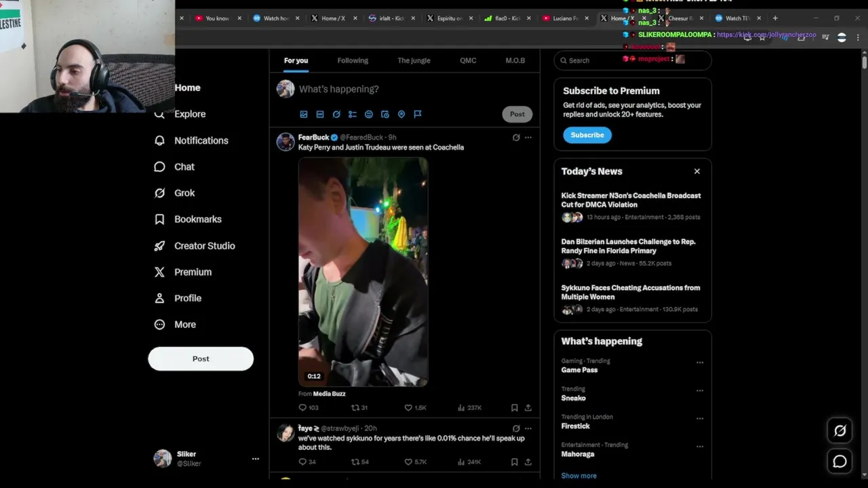Click the Search box
This screenshot has height=488, width=868.
click(633, 60)
